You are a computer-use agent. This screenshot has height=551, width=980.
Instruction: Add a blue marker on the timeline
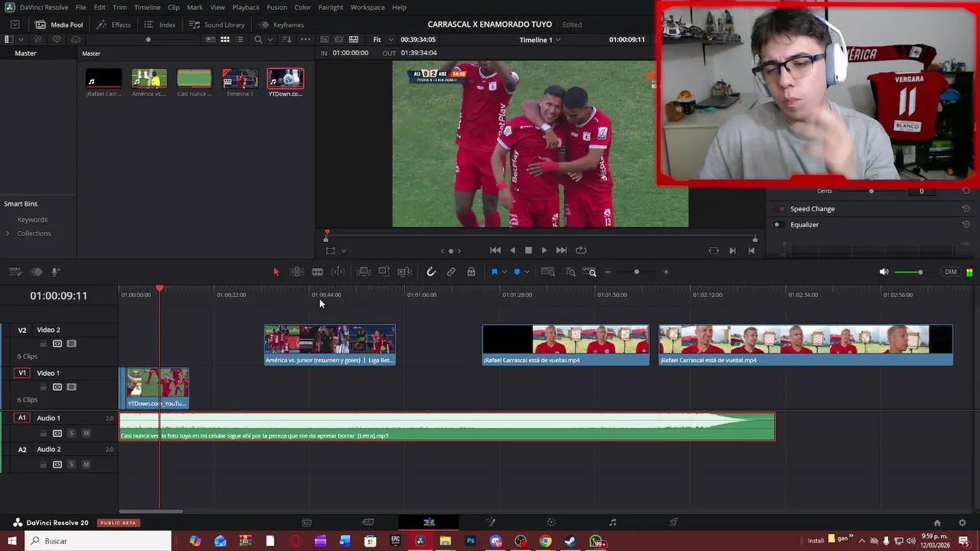tap(517, 272)
